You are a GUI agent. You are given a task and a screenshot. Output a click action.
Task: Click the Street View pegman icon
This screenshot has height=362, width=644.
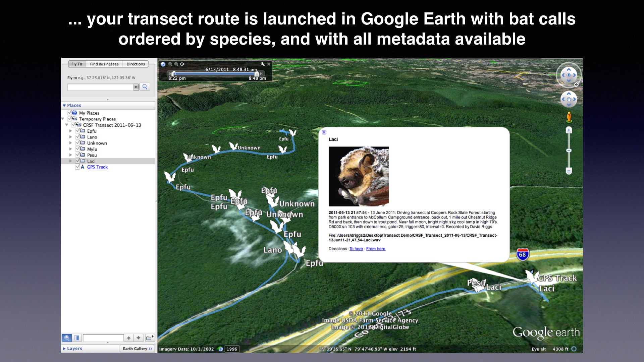point(569,117)
